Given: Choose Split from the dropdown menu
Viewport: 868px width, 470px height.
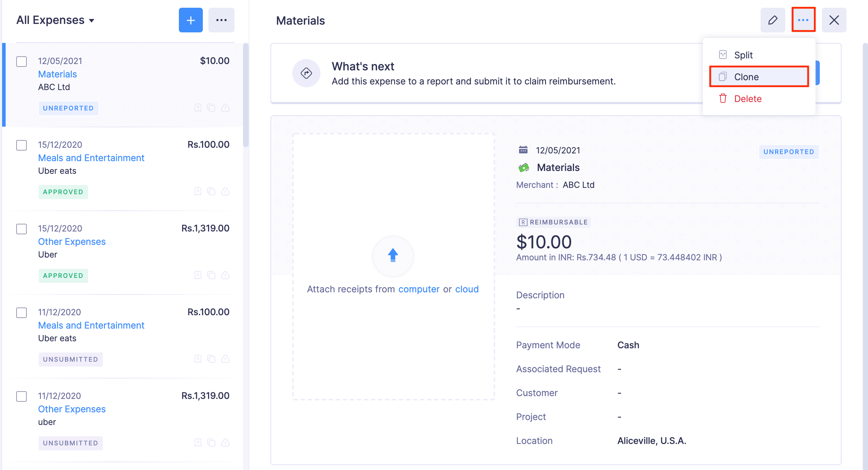Looking at the screenshot, I should [743, 55].
